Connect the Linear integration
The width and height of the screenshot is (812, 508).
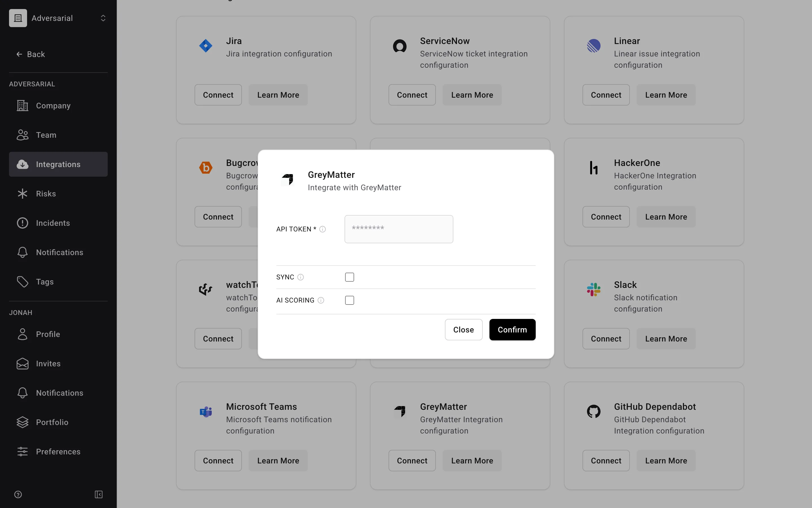(606, 95)
